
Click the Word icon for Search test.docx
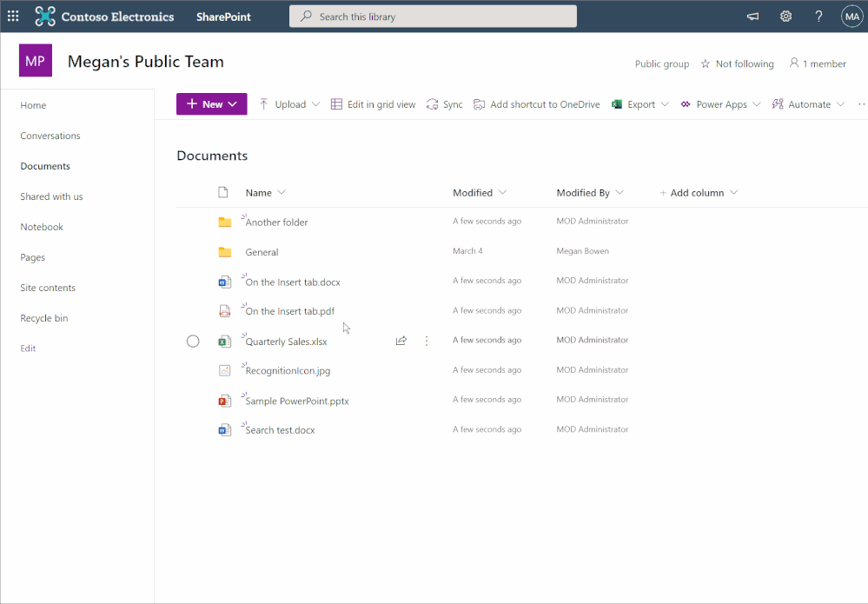[x=224, y=429]
